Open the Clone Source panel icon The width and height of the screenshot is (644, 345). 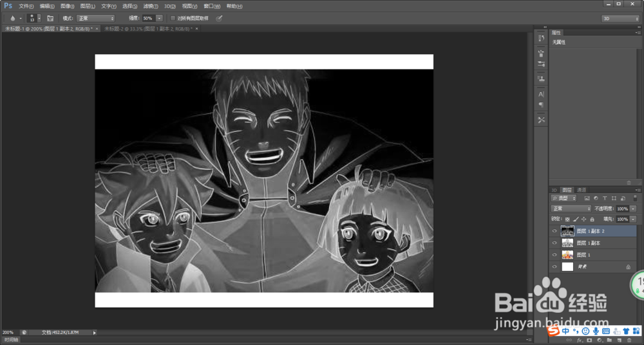click(542, 79)
